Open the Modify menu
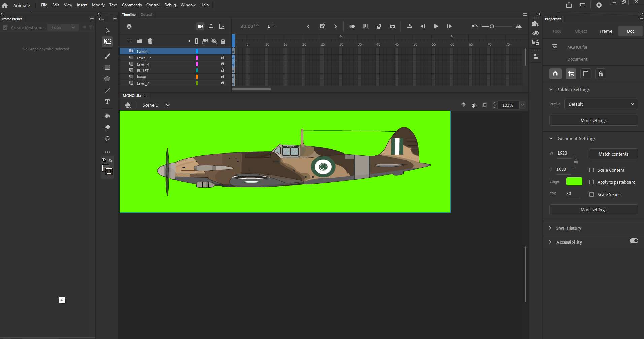 click(98, 5)
